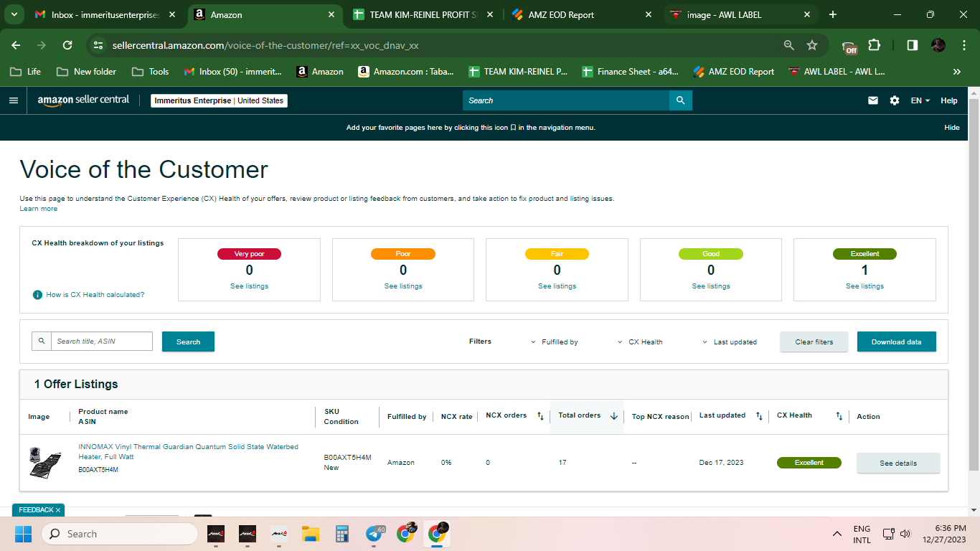Click the Download data button

(x=896, y=342)
